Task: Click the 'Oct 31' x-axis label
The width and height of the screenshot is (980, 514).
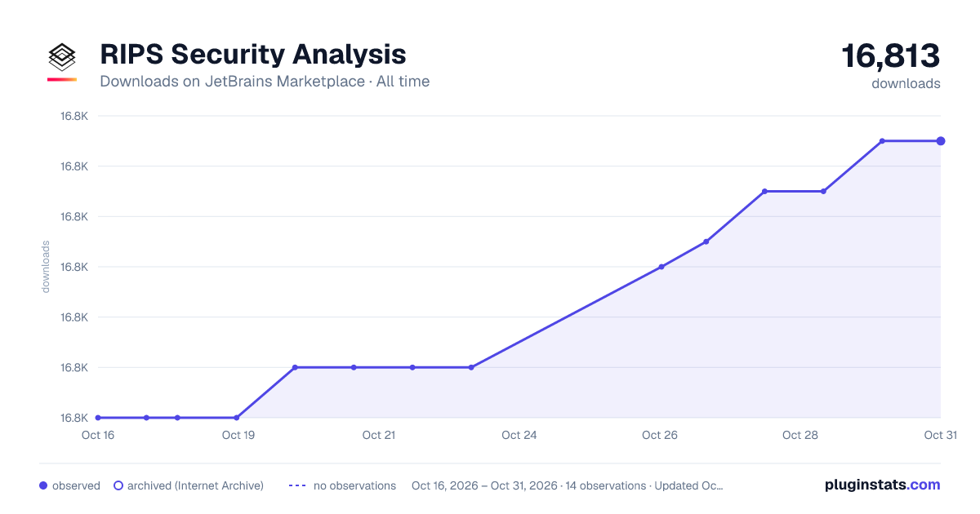Action: (940, 435)
